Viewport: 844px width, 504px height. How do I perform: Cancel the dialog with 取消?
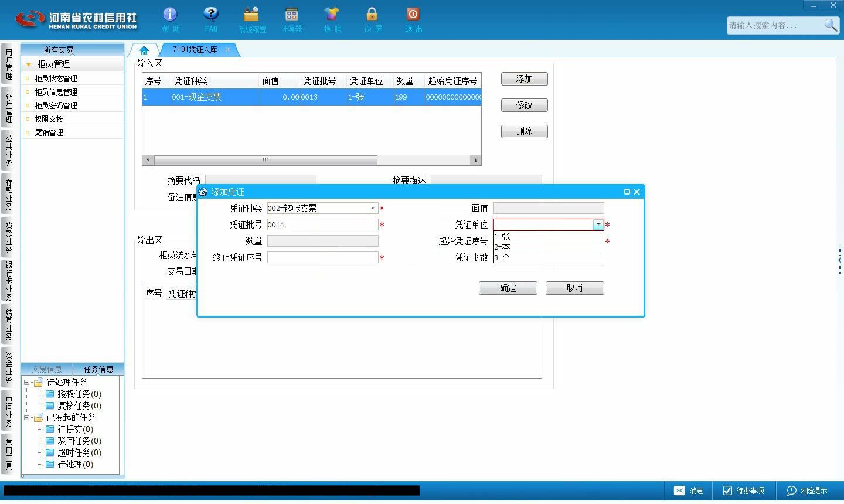click(x=575, y=288)
